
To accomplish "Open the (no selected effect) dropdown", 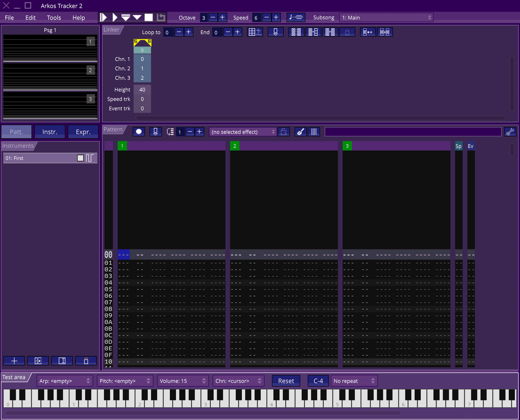I will coord(243,132).
